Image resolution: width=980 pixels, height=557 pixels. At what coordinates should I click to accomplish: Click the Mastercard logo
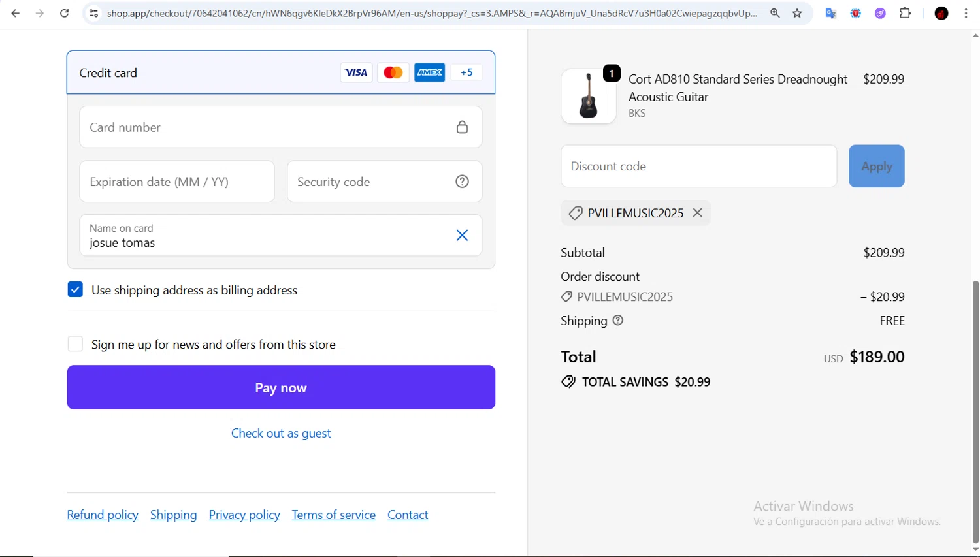coord(393,72)
